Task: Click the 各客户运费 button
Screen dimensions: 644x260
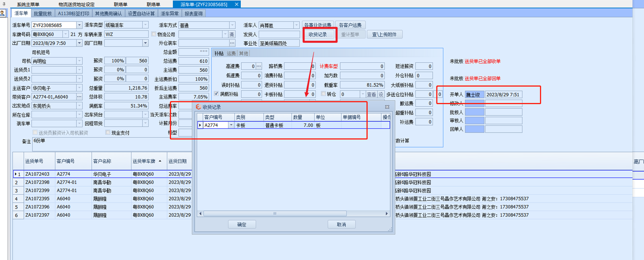Action: [x=350, y=25]
